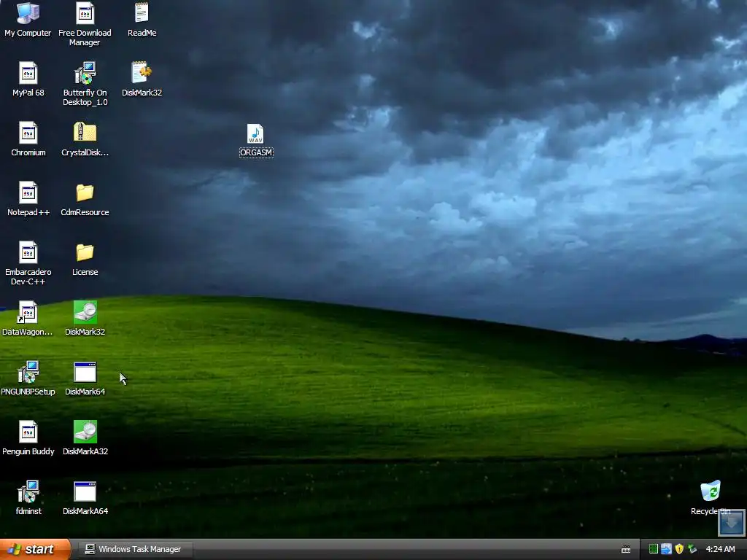747x560 pixels.
Task: Select the DiskMark64 application icon
Action: tap(85, 378)
